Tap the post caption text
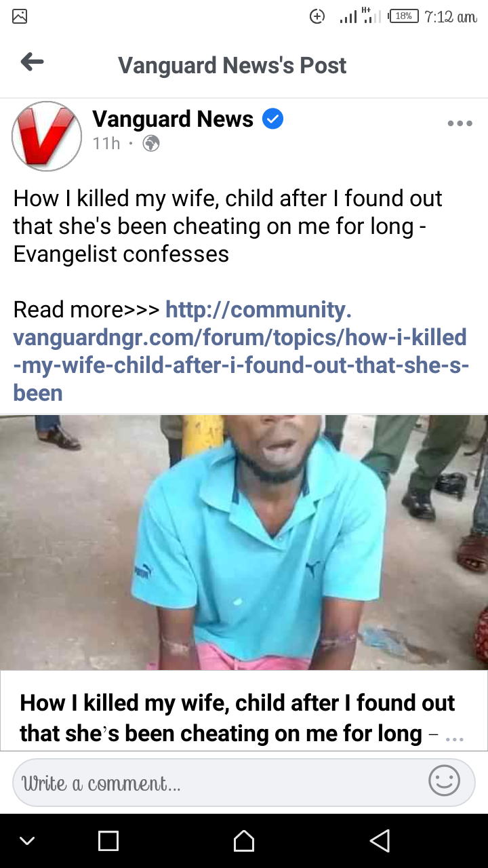488x868 pixels. click(228, 226)
